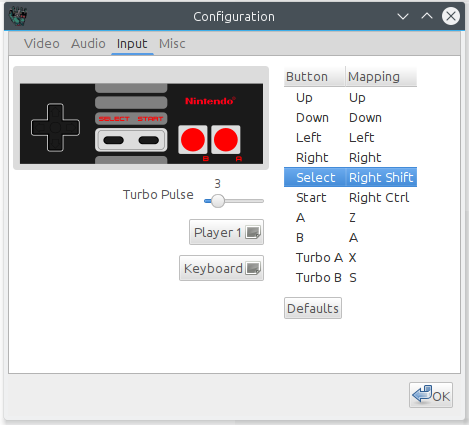The height and width of the screenshot is (425, 469).
Task: Click the Defaults button
Action: click(313, 308)
